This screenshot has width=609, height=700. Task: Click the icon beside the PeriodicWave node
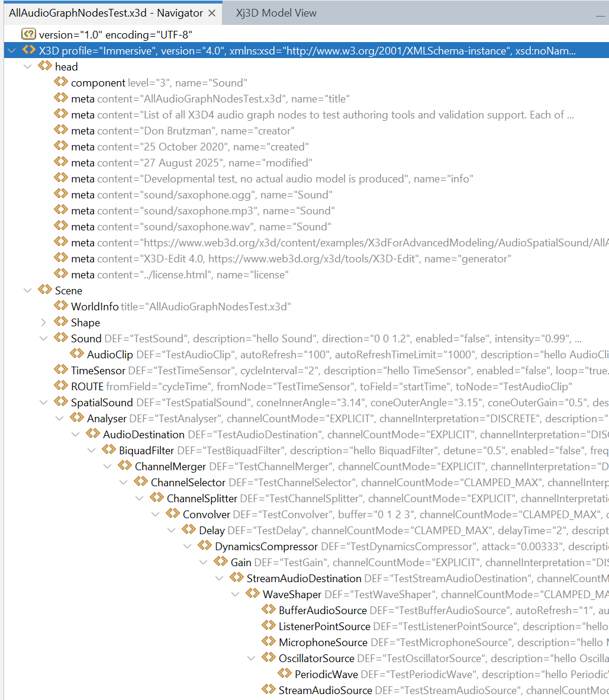point(284,673)
